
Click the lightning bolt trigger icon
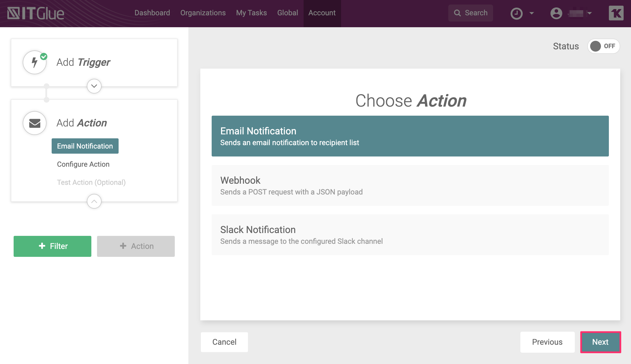[x=35, y=62]
